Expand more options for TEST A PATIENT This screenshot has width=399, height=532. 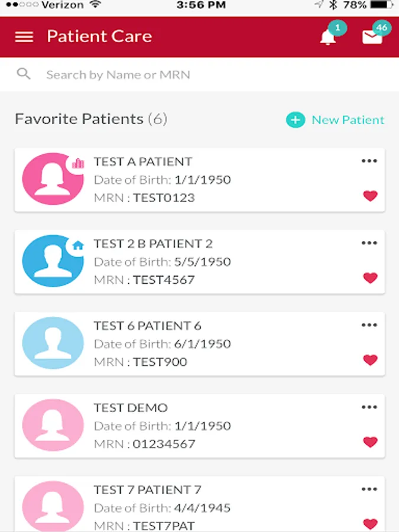click(x=369, y=161)
